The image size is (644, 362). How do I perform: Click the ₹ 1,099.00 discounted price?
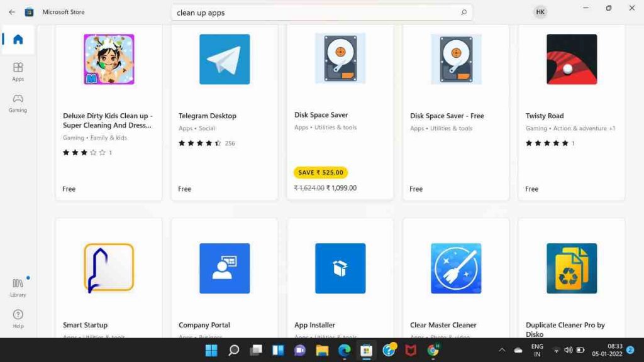click(341, 188)
